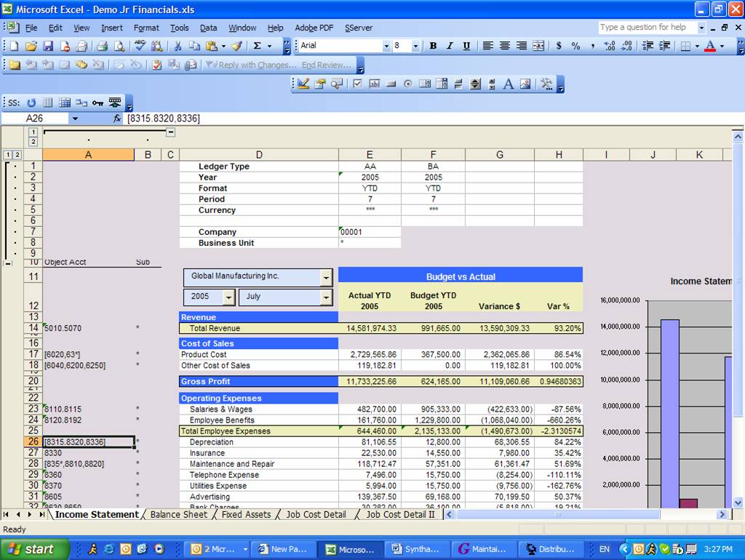Collapse the row outline group minus button
The width and height of the screenshot is (745, 560).
pos(7,263)
